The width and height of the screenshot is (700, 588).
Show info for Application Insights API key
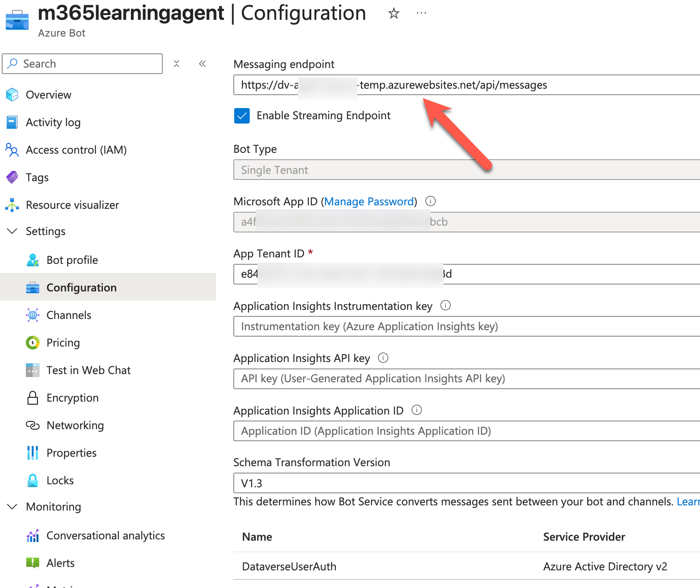pyautogui.click(x=383, y=358)
